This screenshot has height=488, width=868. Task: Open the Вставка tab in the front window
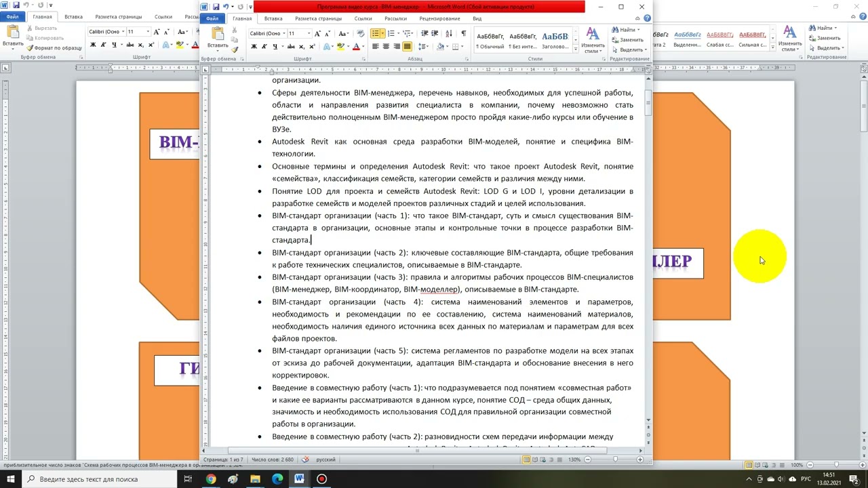(x=273, y=18)
